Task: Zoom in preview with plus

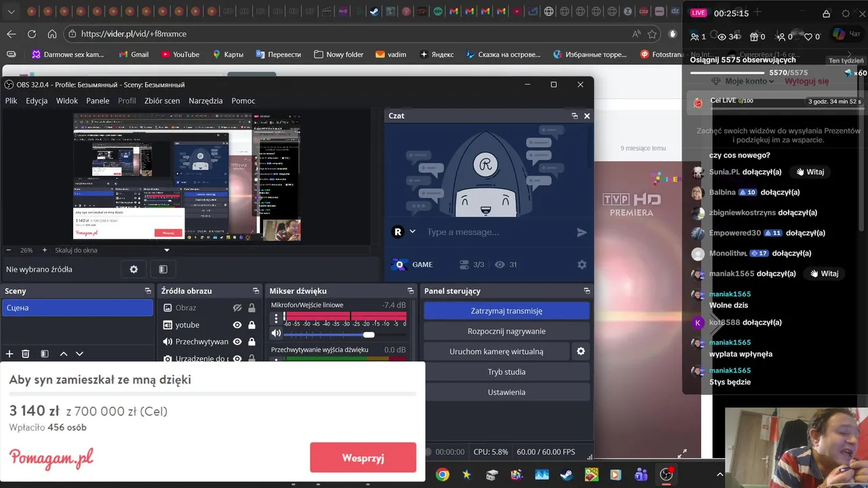Action: pos(45,250)
